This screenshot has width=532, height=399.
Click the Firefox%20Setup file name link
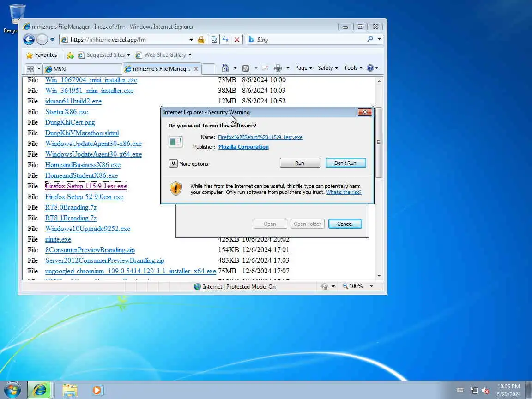(260, 137)
